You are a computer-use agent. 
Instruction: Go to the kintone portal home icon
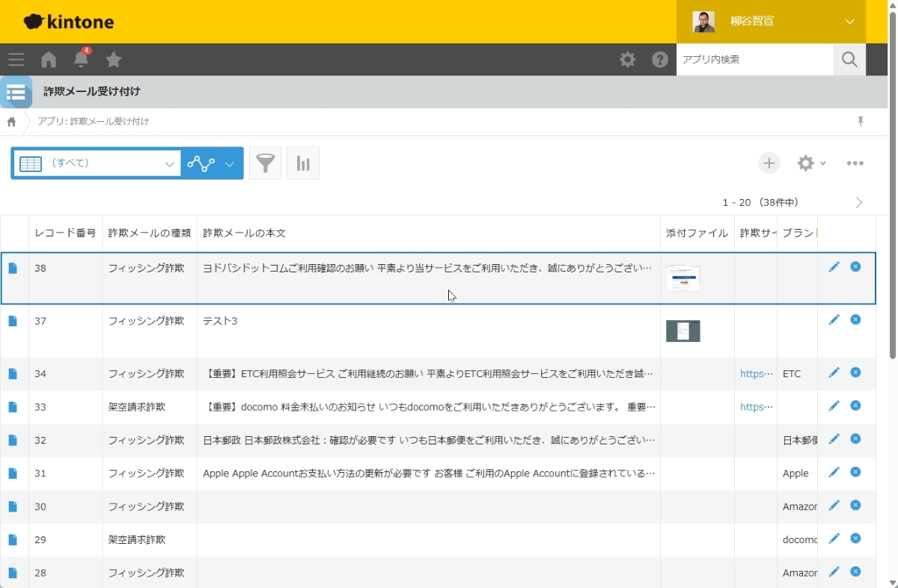pyautogui.click(x=49, y=60)
